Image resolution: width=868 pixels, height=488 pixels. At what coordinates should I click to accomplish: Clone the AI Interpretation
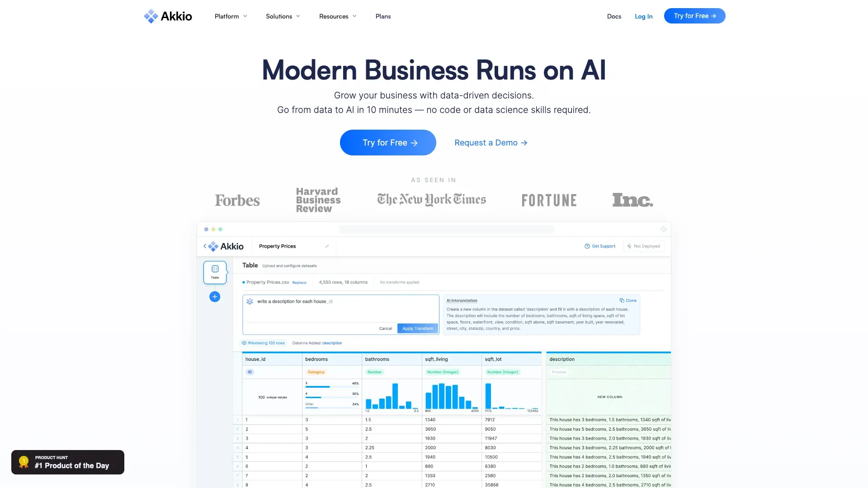(628, 300)
